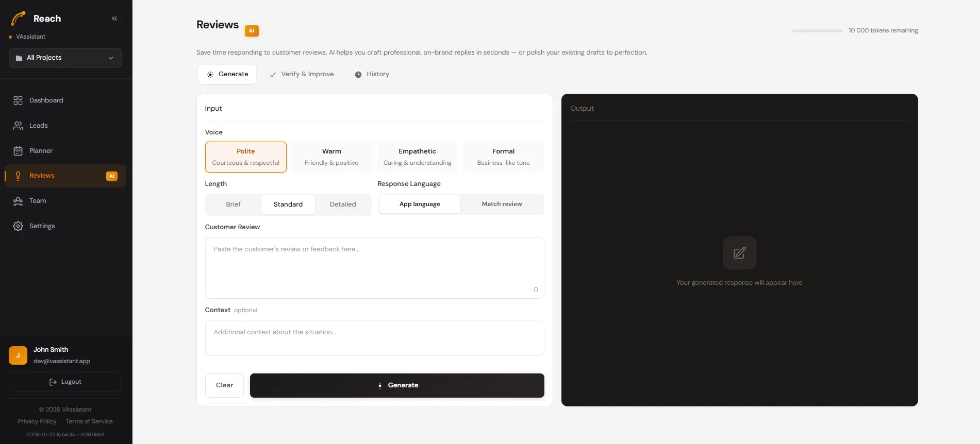Click the checkmark icon on Verify & Improve
Image resolution: width=980 pixels, height=444 pixels.
(x=273, y=75)
